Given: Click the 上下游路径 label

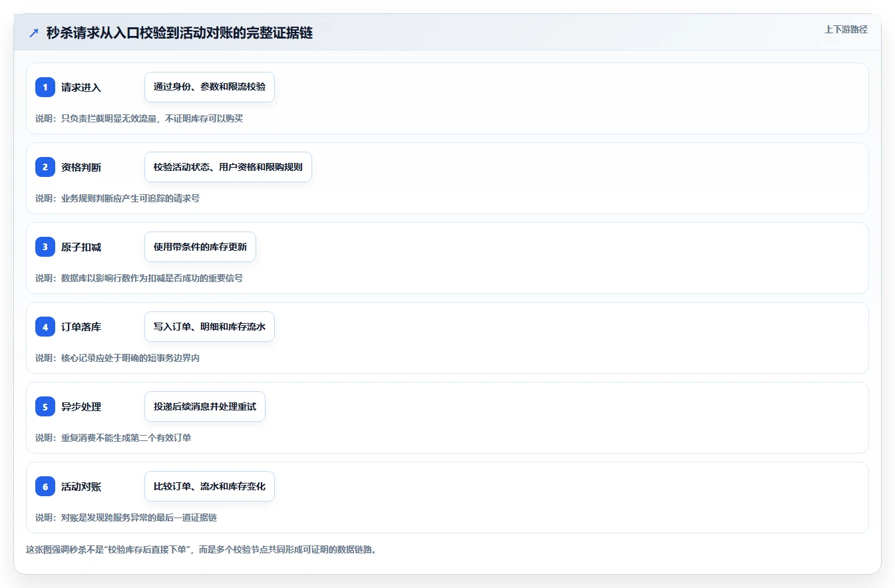Looking at the screenshot, I should (x=846, y=29).
